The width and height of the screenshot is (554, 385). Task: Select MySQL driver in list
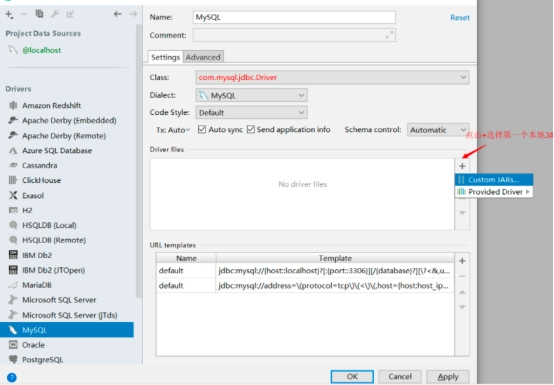click(x=67, y=330)
